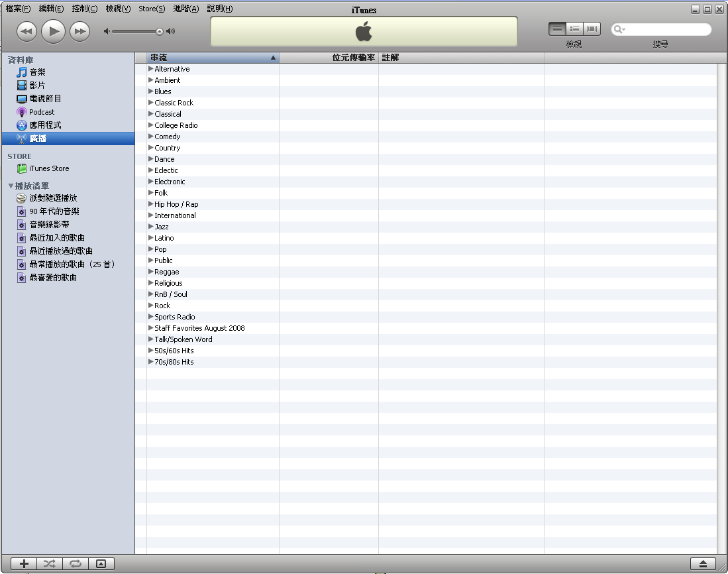
Task: Open the 說明(H) help menu
Action: 220,9
